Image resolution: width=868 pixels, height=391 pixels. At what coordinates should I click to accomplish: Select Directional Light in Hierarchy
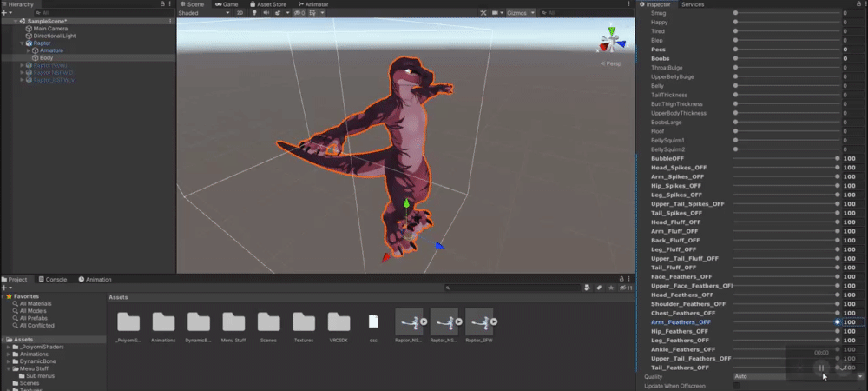(x=54, y=36)
